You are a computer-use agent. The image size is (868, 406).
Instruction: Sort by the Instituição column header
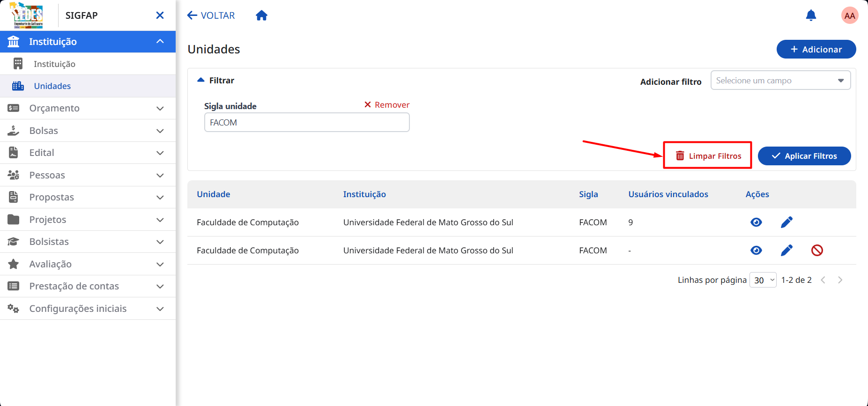tap(364, 194)
